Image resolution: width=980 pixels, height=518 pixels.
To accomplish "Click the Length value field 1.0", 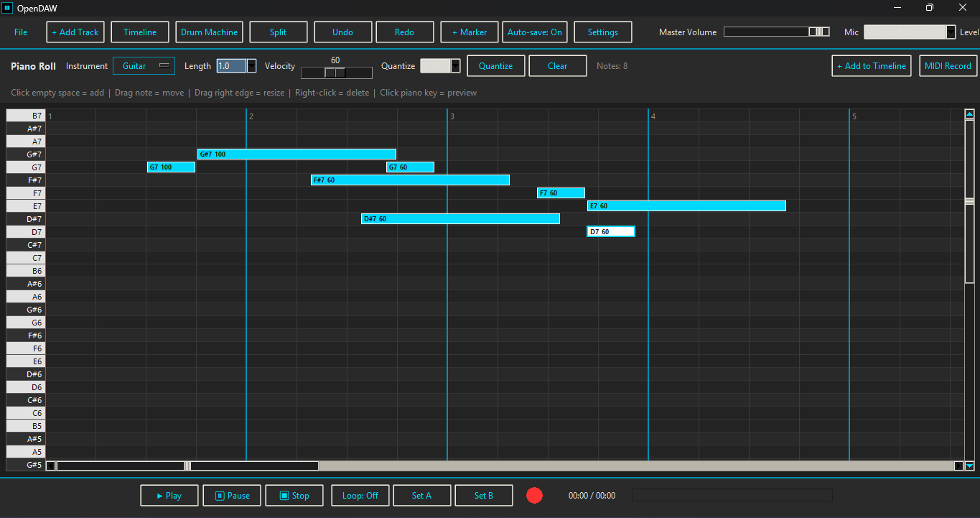I will click(x=231, y=65).
